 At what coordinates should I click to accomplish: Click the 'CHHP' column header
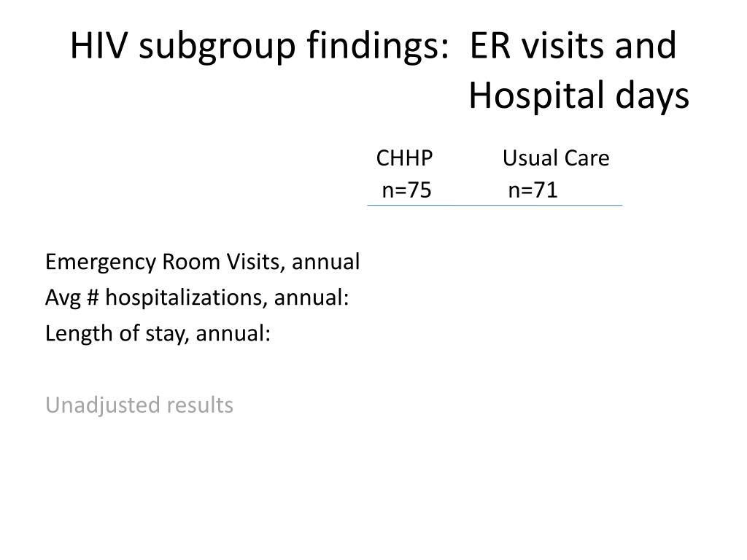[404, 158]
